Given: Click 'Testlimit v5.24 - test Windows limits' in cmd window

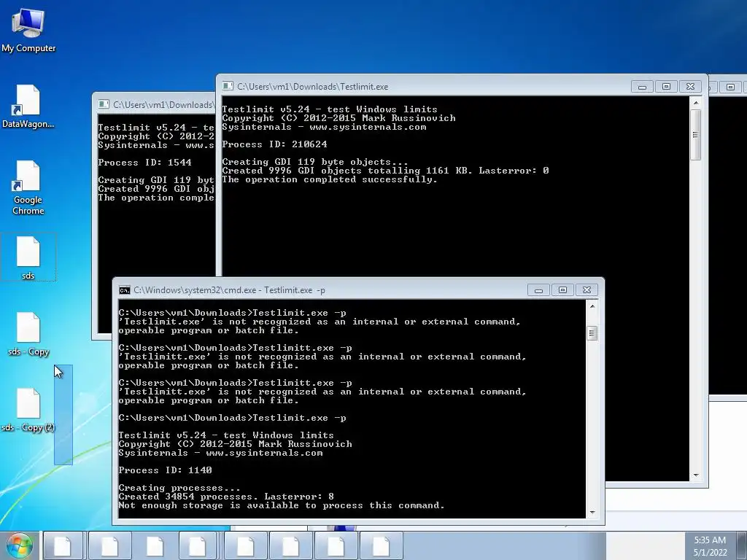Looking at the screenshot, I should 226,435.
